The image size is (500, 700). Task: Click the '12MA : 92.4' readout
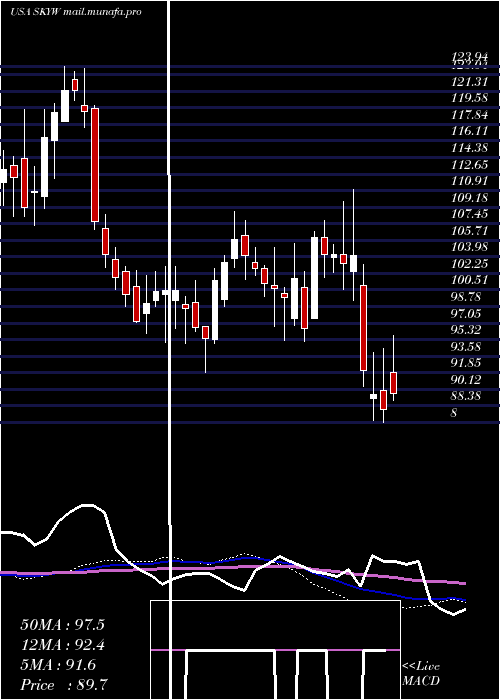62,645
